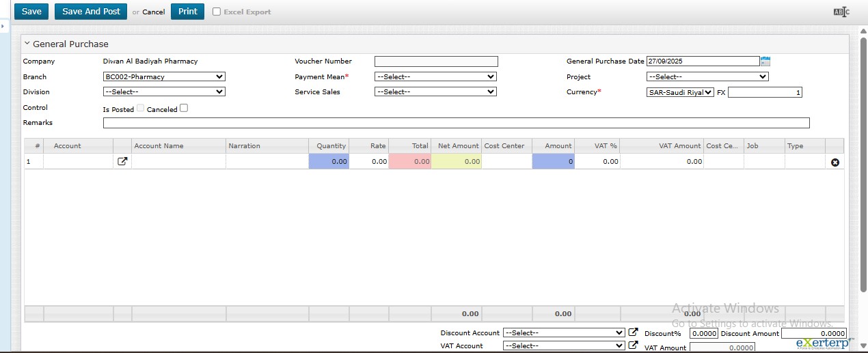Click the Cancel link
Image resolution: width=868 pixels, height=353 pixels.
pos(153,12)
